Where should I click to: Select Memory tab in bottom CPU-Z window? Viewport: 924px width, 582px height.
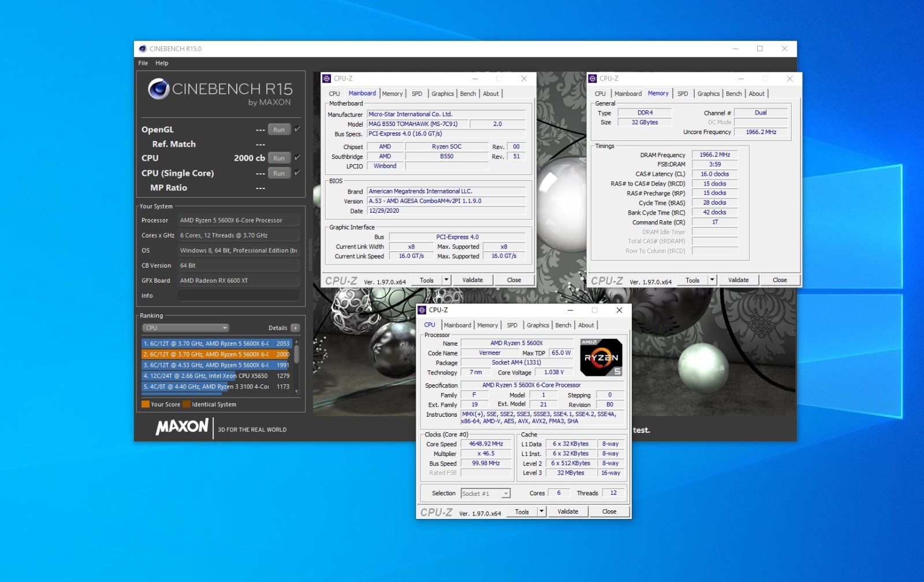487,325
